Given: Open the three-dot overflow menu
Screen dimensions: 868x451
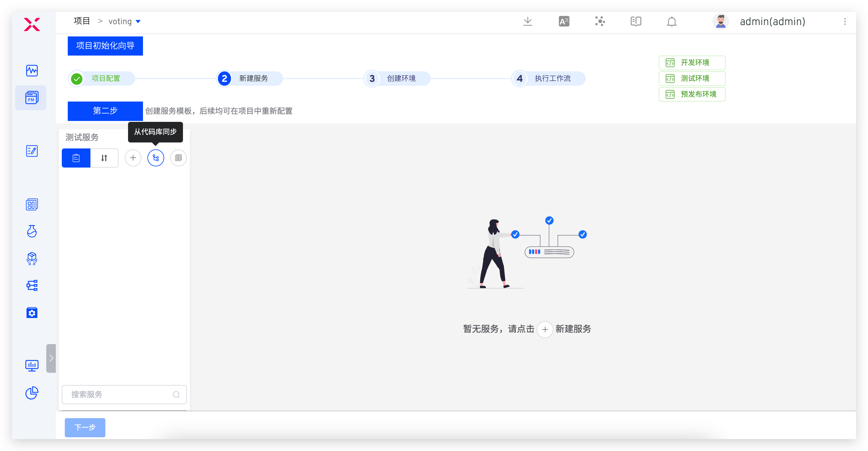Looking at the screenshot, I should click(x=845, y=21).
